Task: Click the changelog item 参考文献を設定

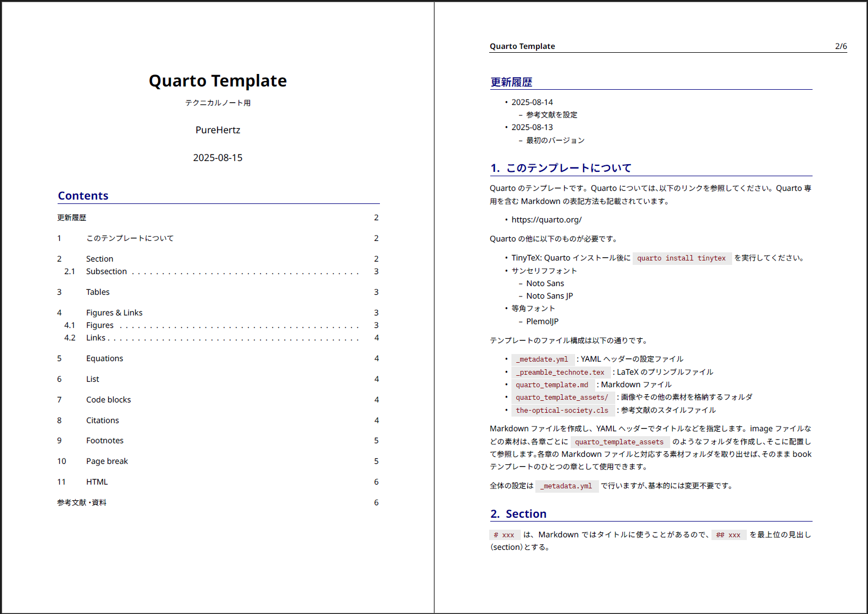Action: pos(552,115)
